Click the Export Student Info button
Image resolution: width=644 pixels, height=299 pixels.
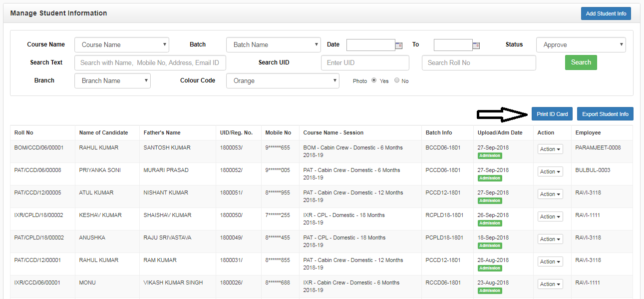tap(606, 114)
